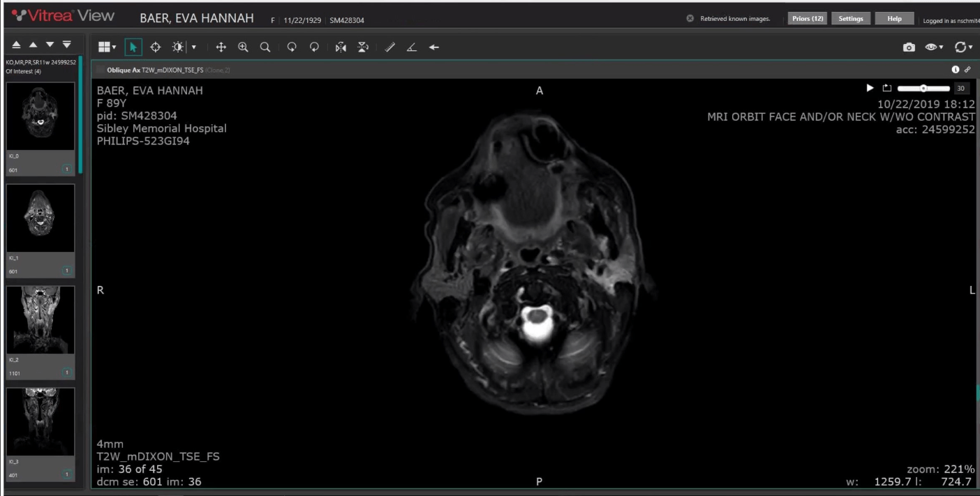Viewport: 980px width, 496px height.
Task: Flip image horizontally
Action: (x=341, y=47)
